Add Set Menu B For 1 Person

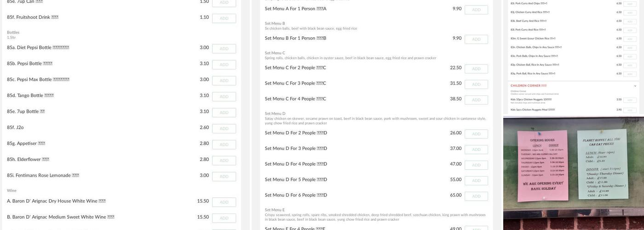click(x=476, y=40)
